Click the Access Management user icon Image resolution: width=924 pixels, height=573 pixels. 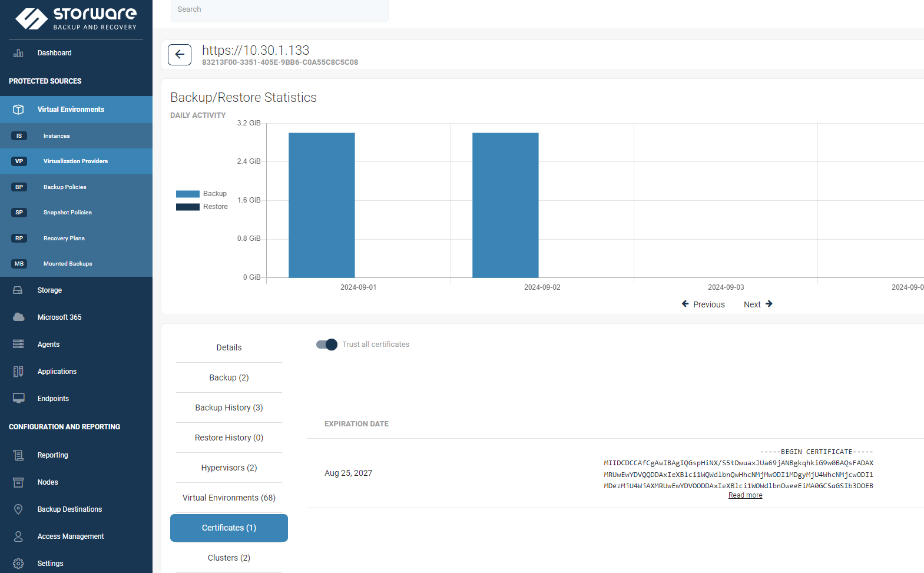[18, 536]
